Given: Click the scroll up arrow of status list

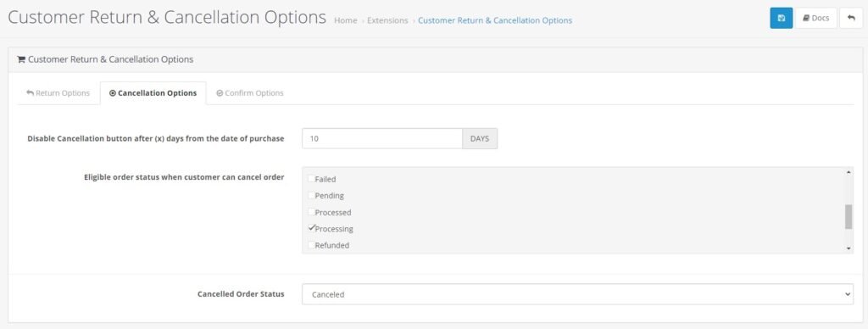Looking at the screenshot, I should [x=849, y=171].
